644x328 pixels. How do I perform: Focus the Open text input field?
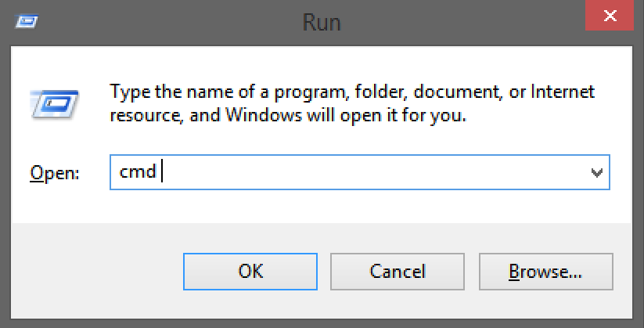tap(359, 172)
